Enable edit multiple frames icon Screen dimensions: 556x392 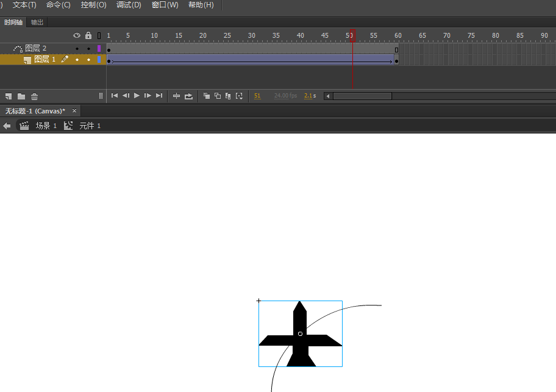click(x=228, y=96)
